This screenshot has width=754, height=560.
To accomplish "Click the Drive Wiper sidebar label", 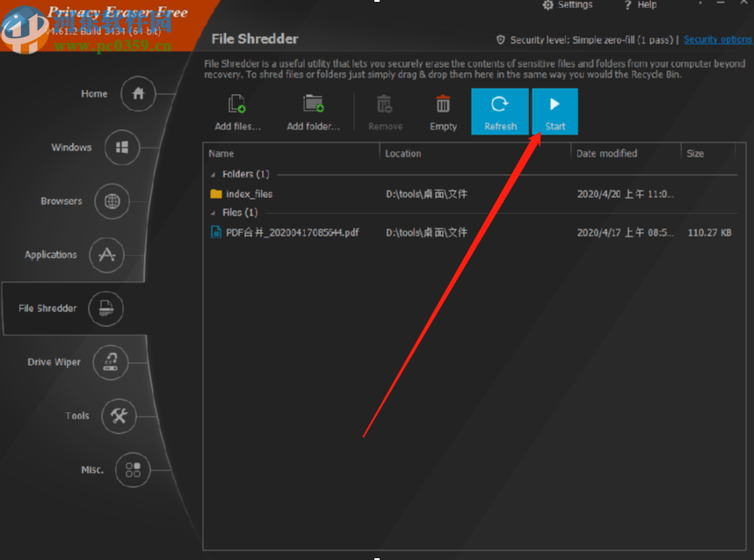I will [x=54, y=362].
